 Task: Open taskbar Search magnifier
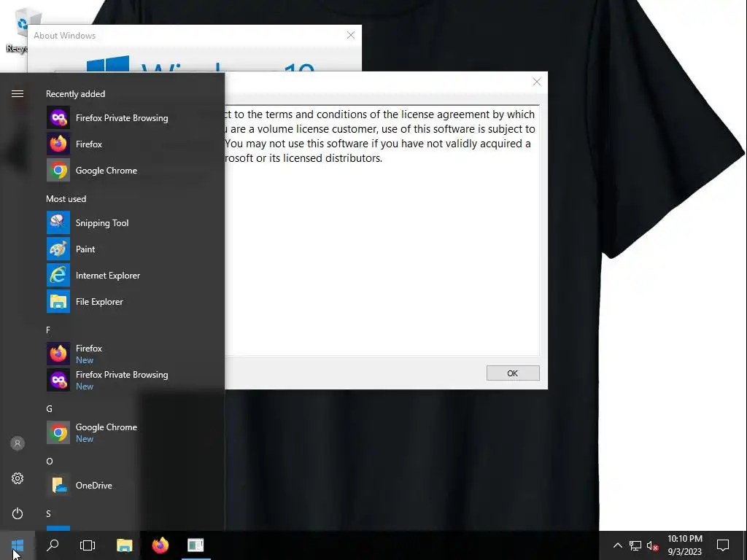click(53, 545)
